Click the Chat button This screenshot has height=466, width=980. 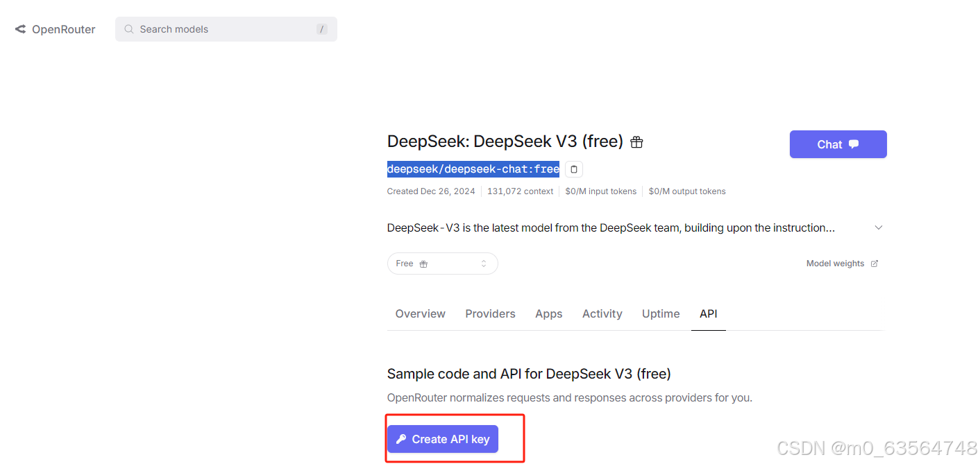click(x=838, y=144)
